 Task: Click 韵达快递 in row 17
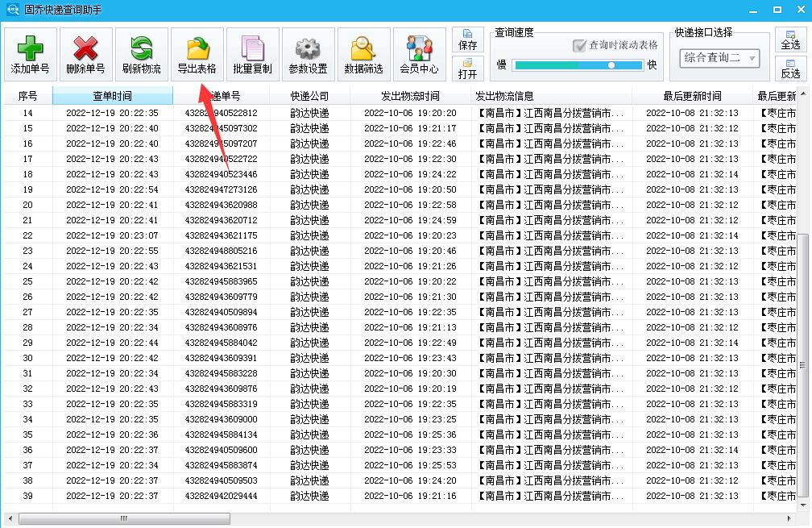pyautogui.click(x=309, y=159)
